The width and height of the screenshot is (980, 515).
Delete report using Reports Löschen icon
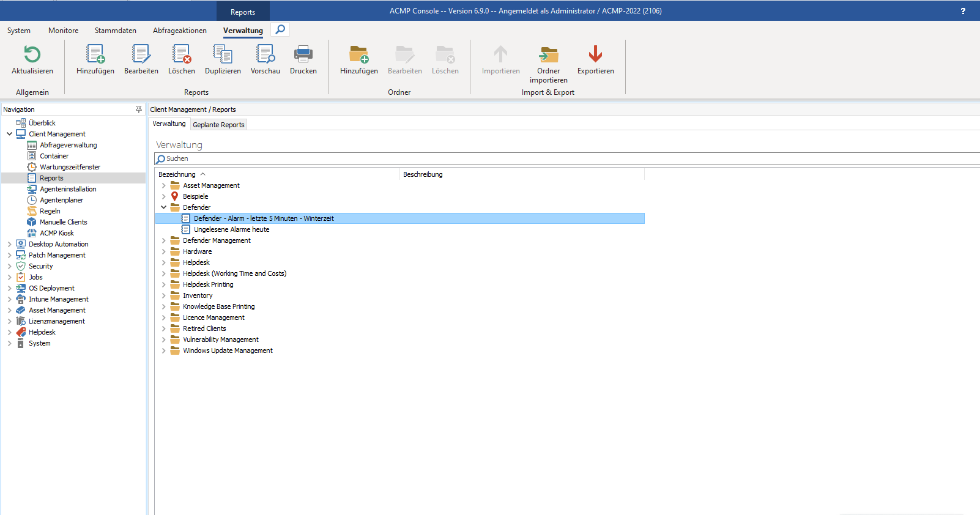pyautogui.click(x=182, y=54)
